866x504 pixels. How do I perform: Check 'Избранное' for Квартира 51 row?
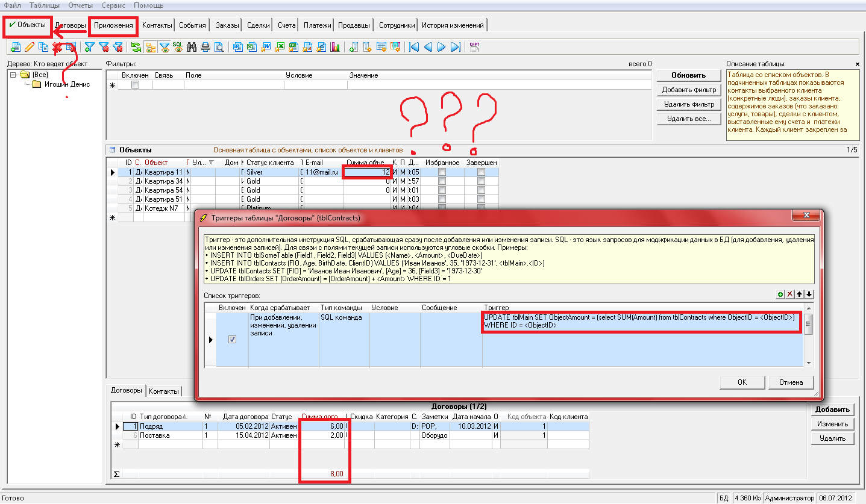click(442, 199)
